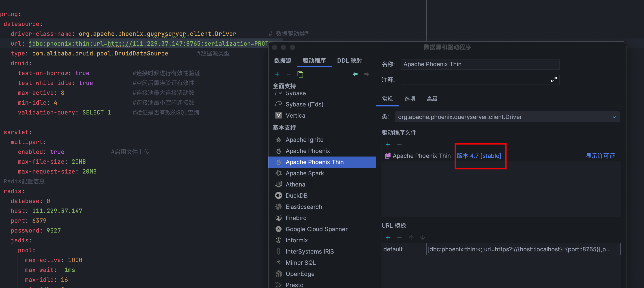The image size is (644, 288).
Task: Edit the 名称 field
Action: (480, 64)
